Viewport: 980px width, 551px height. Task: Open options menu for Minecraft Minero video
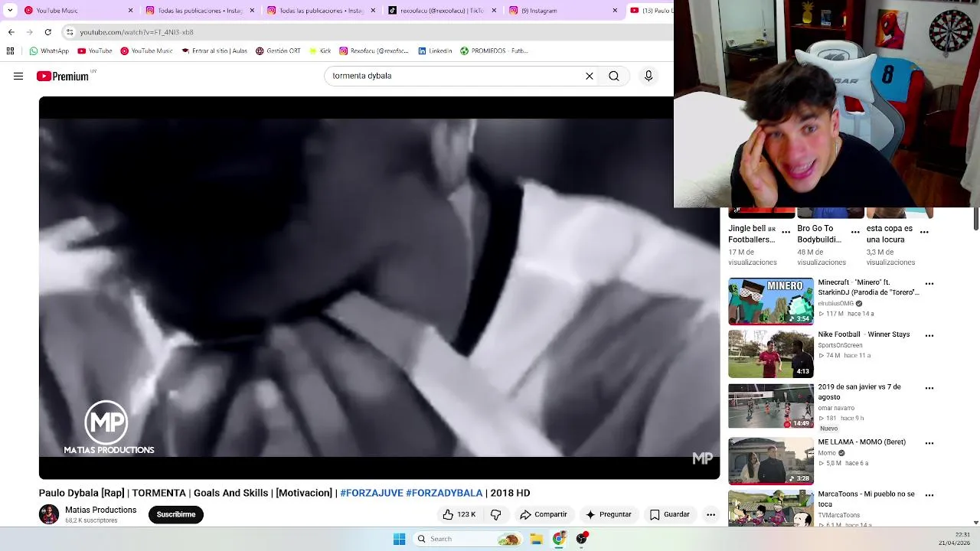coord(929,284)
